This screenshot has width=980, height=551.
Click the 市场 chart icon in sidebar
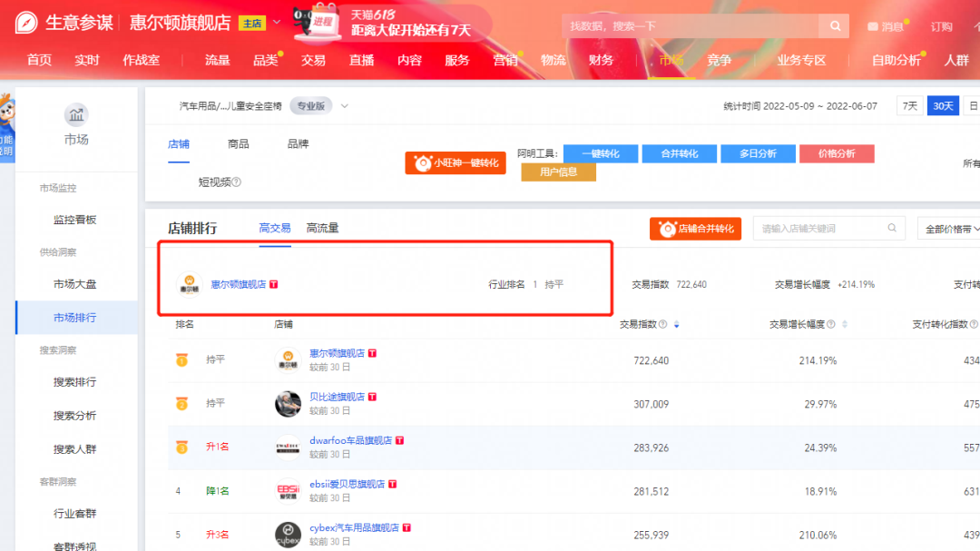tap(76, 114)
